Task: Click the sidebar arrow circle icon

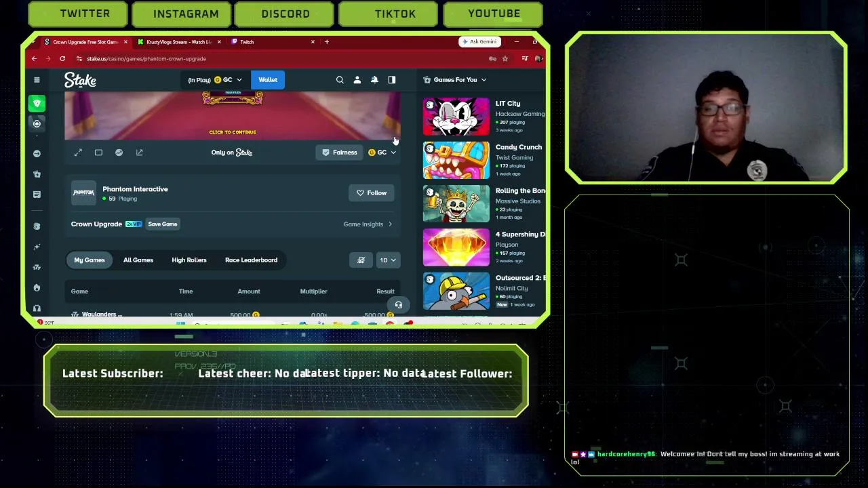Action: 37,154
